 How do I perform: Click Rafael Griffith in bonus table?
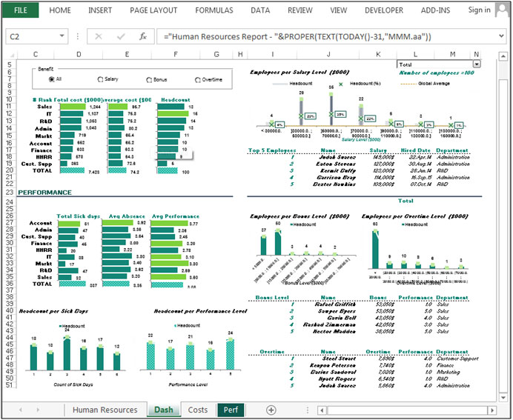click(x=335, y=304)
